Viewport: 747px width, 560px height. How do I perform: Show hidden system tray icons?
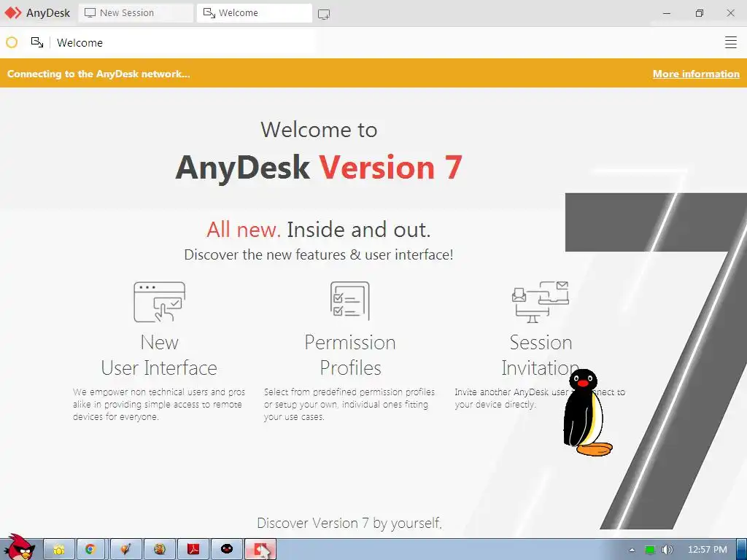[632, 550]
